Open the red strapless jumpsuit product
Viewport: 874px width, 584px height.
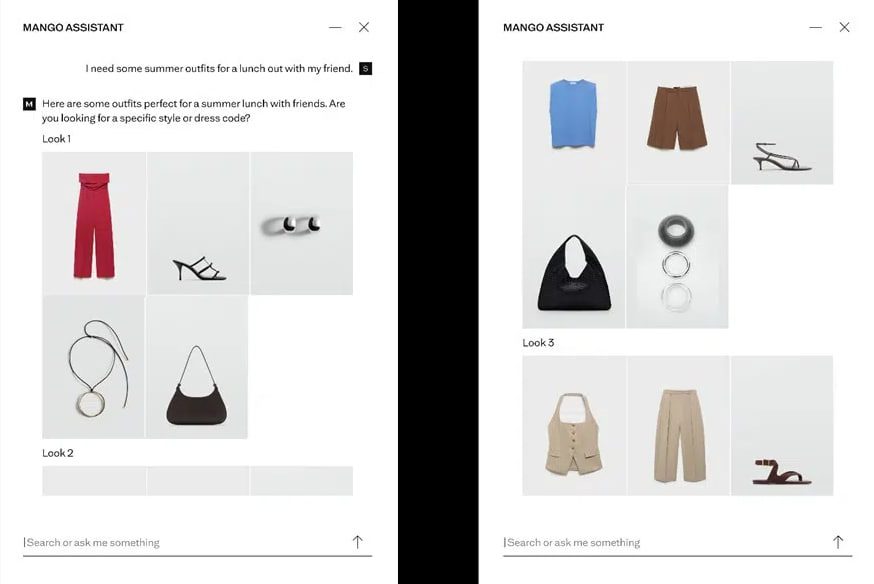[x=94, y=223]
